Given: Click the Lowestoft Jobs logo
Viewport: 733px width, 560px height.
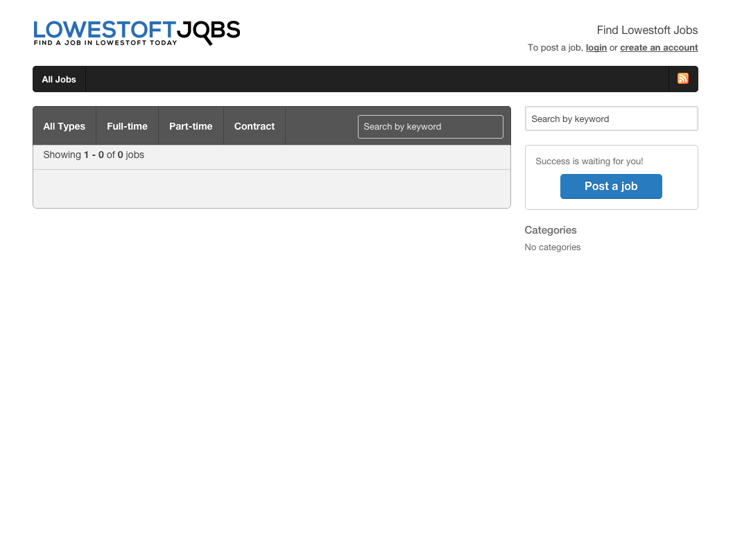Looking at the screenshot, I should click(x=137, y=33).
